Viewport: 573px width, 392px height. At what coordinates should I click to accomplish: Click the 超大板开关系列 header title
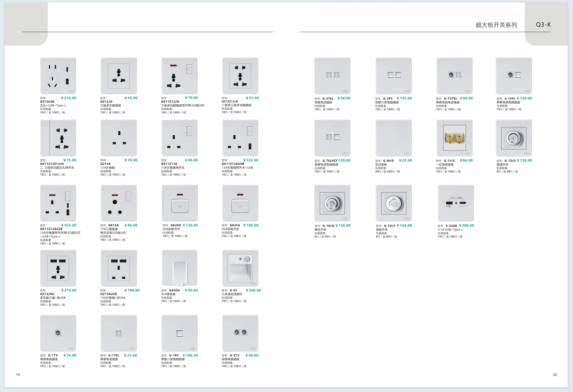[x=496, y=25]
